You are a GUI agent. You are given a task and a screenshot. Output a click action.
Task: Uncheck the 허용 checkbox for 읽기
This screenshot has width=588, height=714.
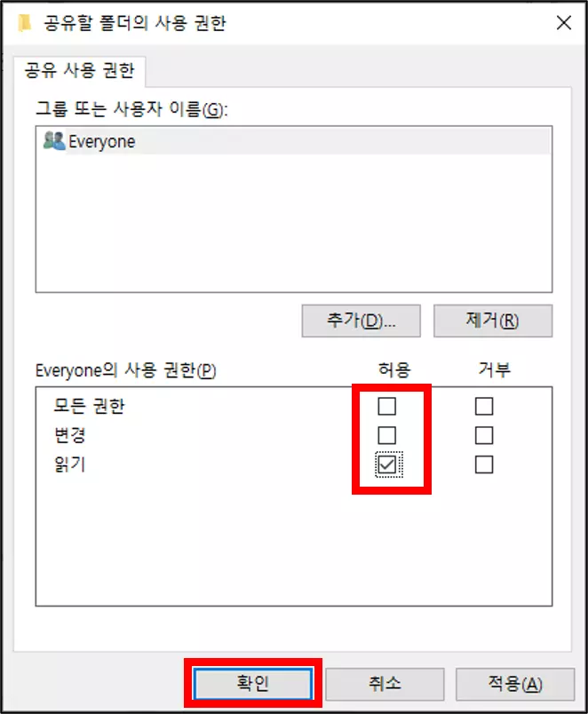coord(387,465)
